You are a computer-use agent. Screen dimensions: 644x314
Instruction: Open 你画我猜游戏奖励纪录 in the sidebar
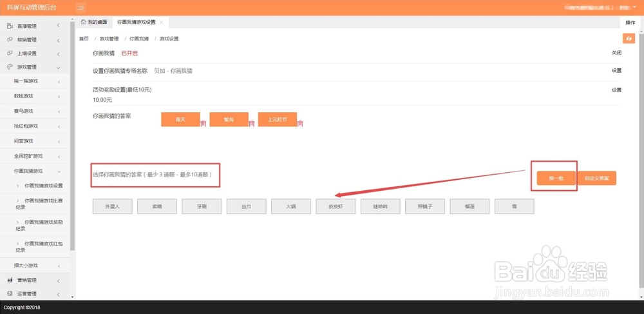click(x=39, y=225)
